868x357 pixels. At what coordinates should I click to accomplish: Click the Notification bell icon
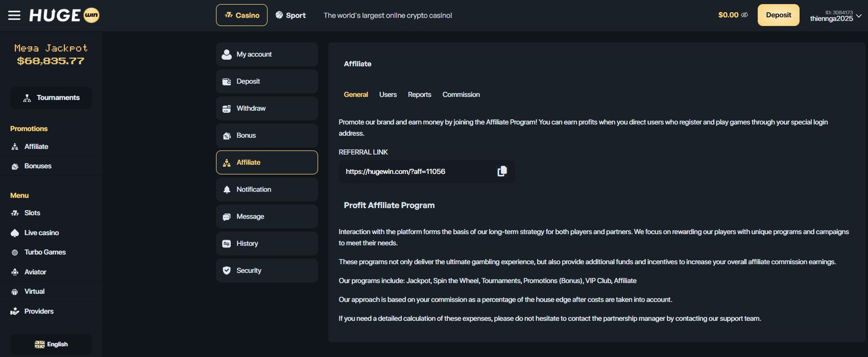(x=227, y=189)
